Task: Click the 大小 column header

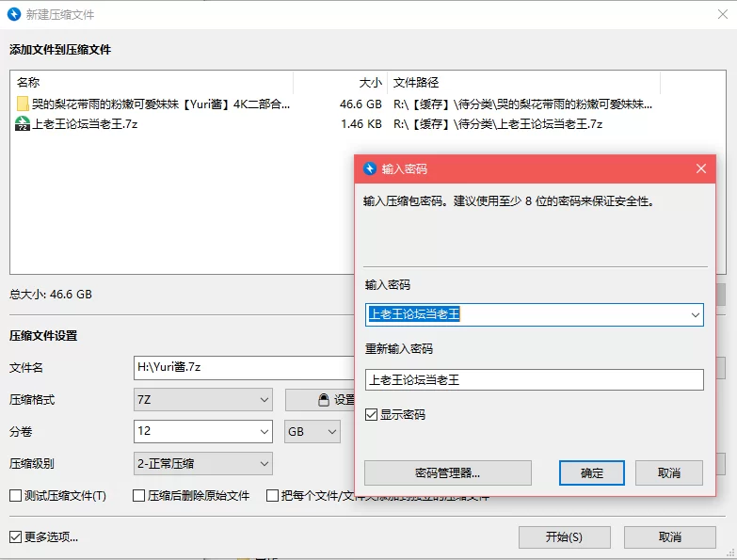Action: click(x=341, y=83)
